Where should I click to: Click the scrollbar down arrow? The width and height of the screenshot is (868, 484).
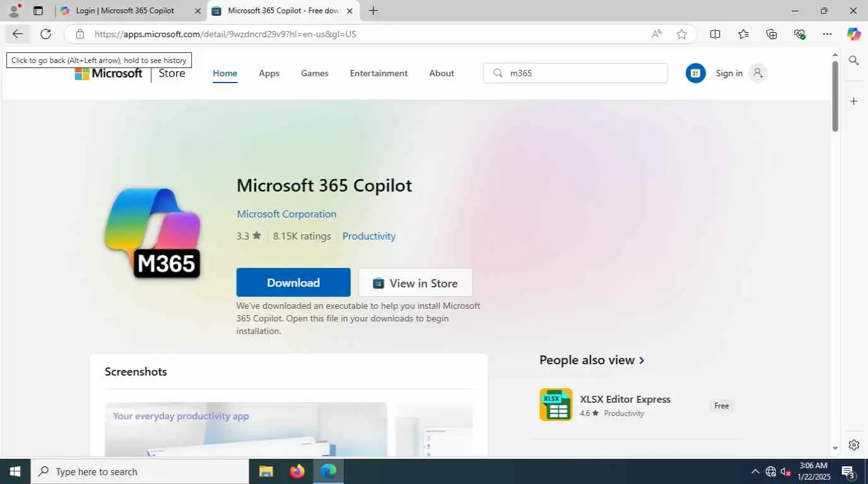point(835,449)
